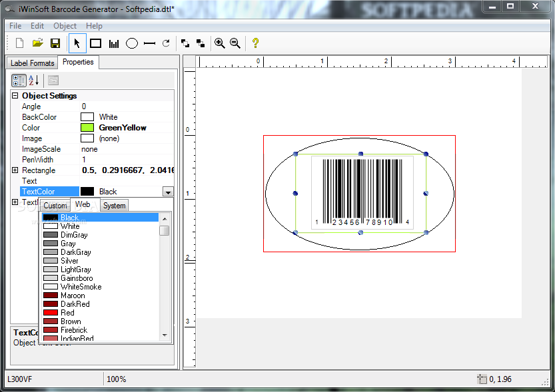Viewport: 555px width, 392px height.
Task: Sort properties alphabetically
Action: click(34, 81)
